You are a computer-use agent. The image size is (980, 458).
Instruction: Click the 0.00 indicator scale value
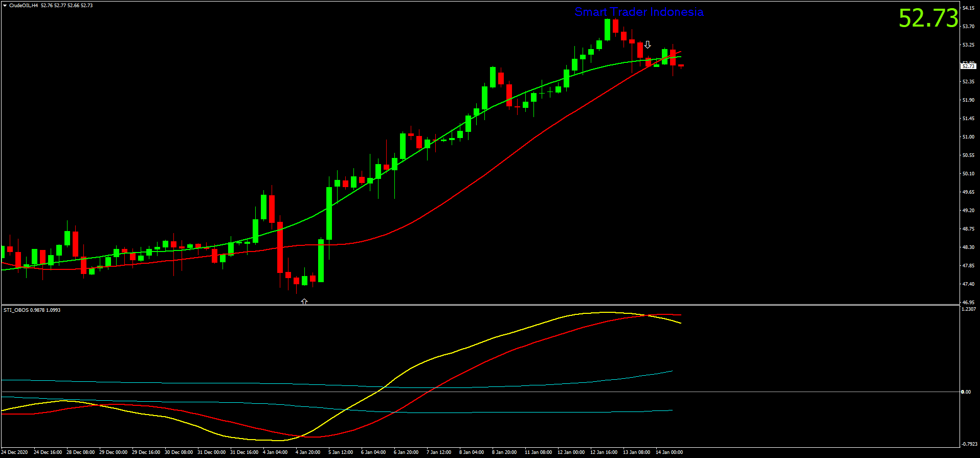click(966, 392)
